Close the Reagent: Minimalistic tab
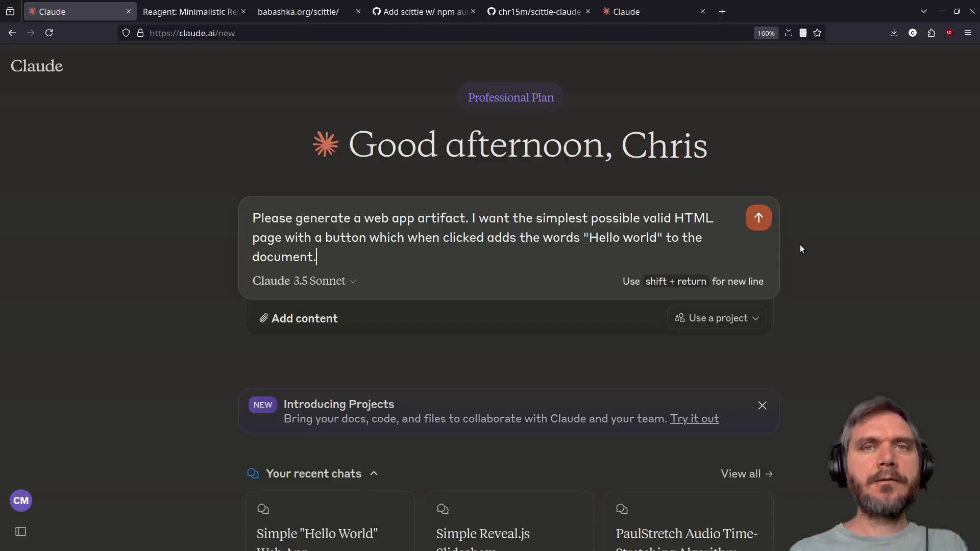 point(243,11)
